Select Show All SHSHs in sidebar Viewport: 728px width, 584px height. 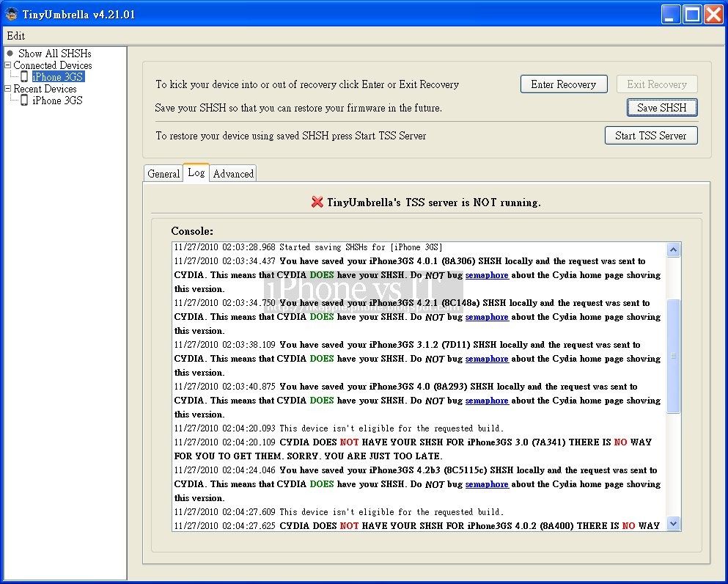coord(55,54)
